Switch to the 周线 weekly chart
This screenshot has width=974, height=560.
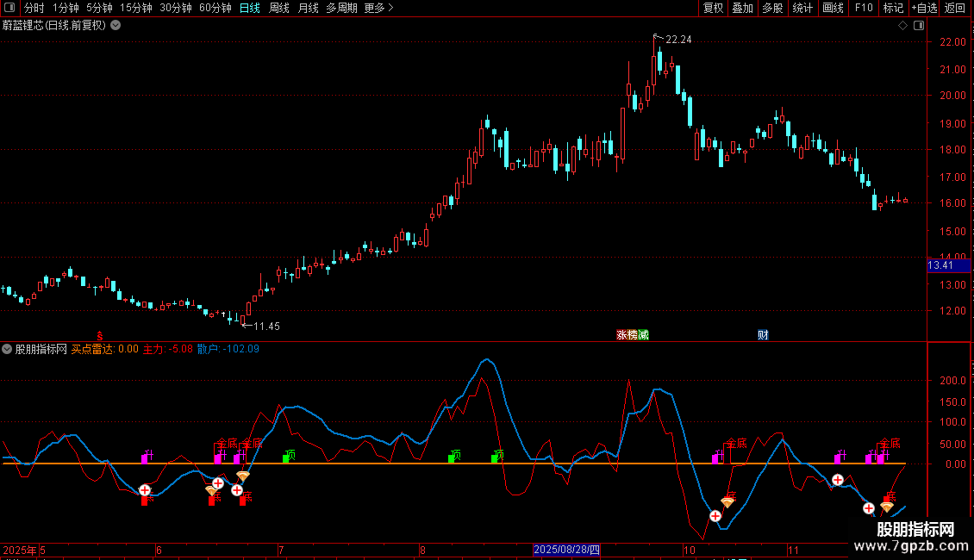pyautogui.click(x=279, y=8)
